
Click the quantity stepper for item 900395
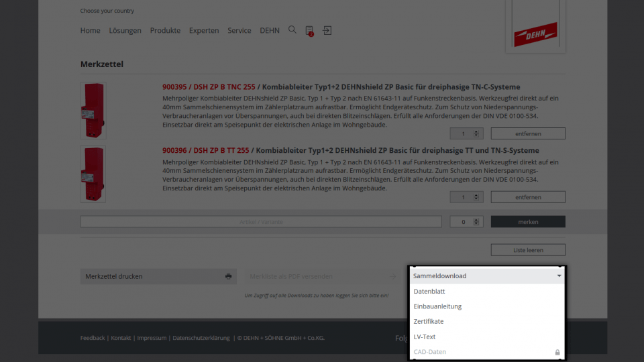pos(476,133)
